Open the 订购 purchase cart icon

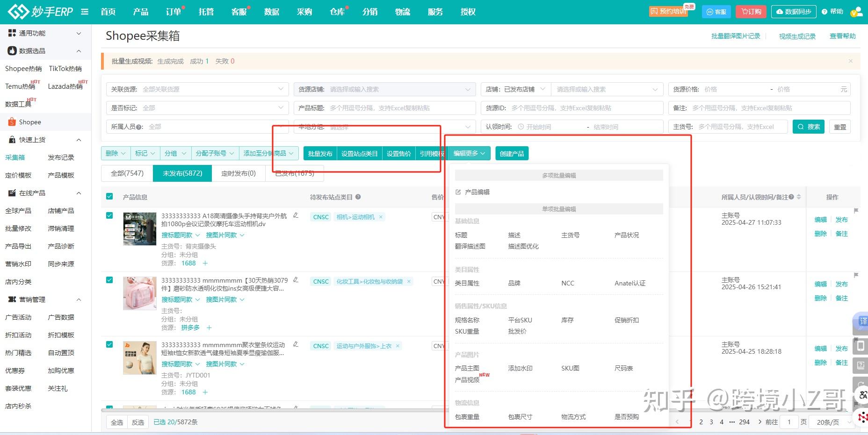coord(751,11)
